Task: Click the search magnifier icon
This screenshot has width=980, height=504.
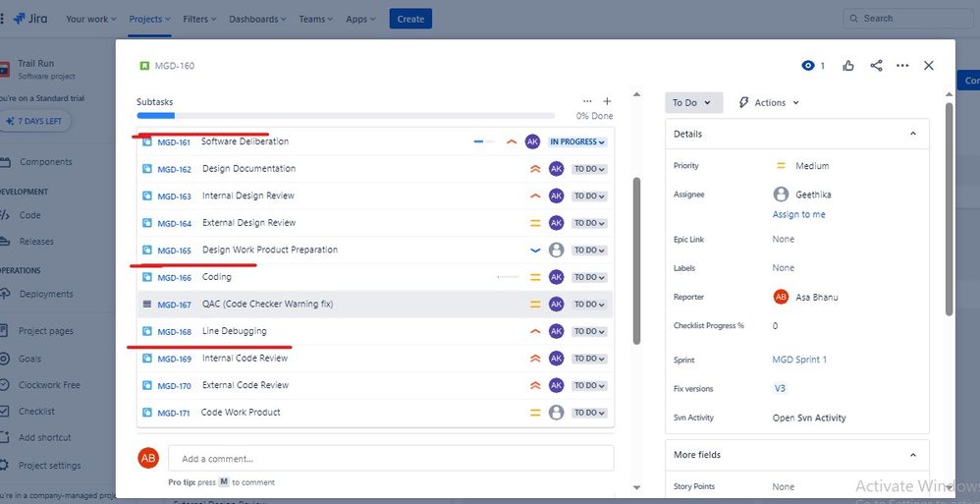Action: tap(854, 19)
